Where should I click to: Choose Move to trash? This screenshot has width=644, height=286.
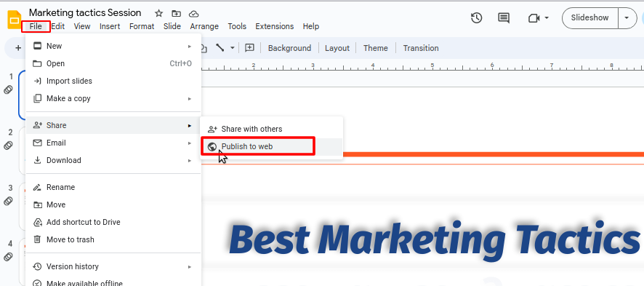tap(113, 239)
